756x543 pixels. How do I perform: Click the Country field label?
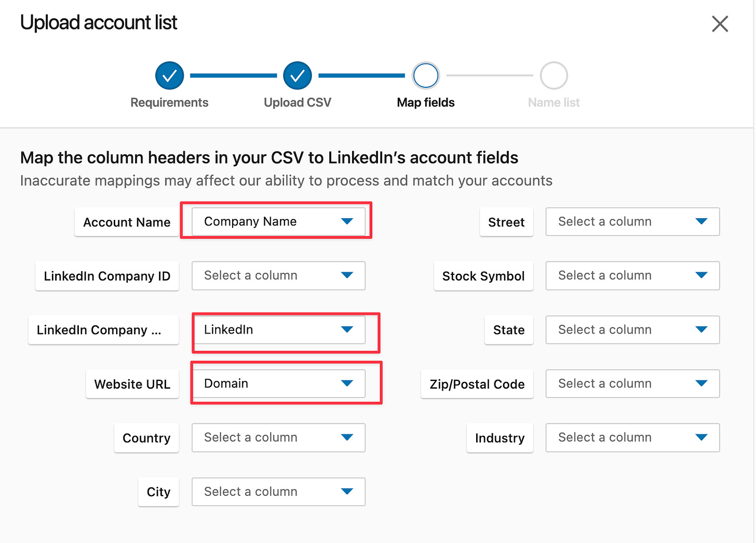tap(146, 439)
